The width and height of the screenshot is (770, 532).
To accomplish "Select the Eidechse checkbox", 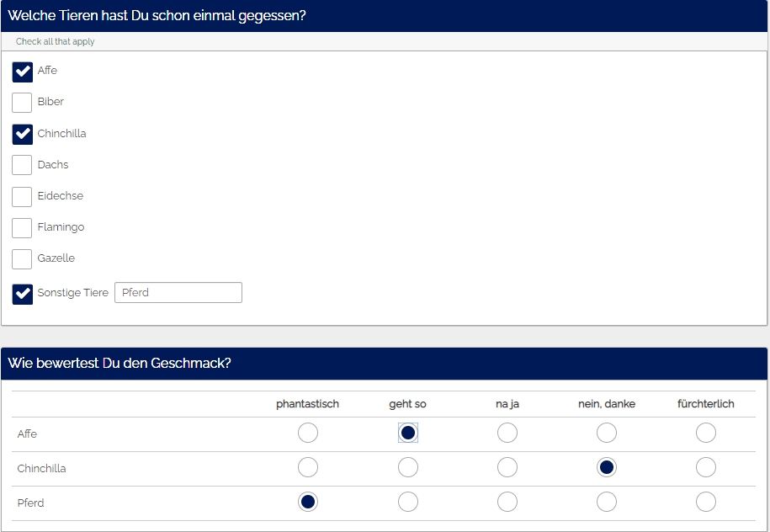I will pos(23,197).
